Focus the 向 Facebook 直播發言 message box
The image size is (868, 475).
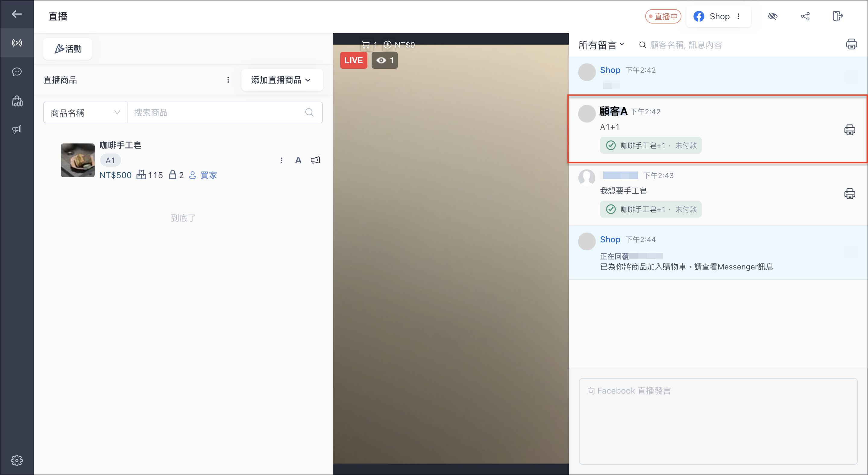pyautogui.click(x=718, y=421)
